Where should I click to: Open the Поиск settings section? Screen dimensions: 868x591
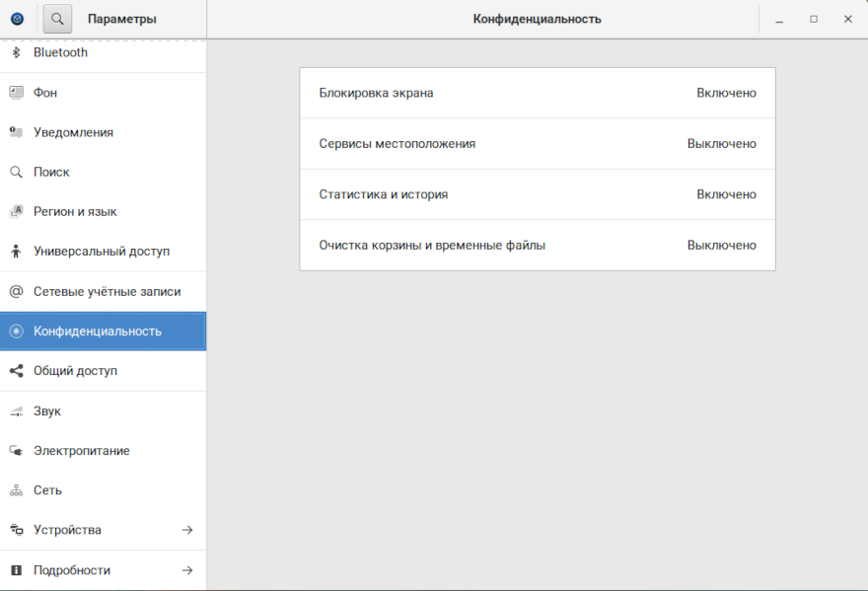tap(51, 172)
